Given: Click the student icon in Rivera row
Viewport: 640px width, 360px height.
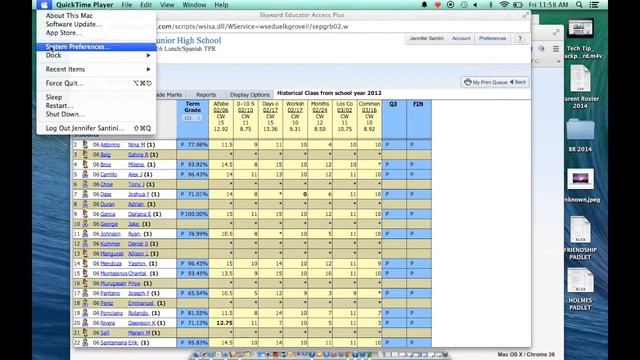Looking at the screenshot, I should [85, 322].
